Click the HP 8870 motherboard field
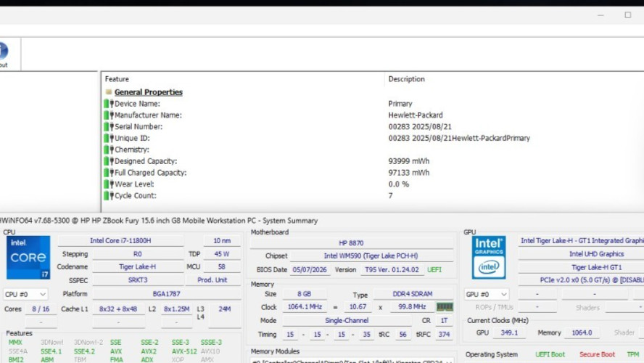The height and width of the screenshot is (363, 644). point(351,243)
